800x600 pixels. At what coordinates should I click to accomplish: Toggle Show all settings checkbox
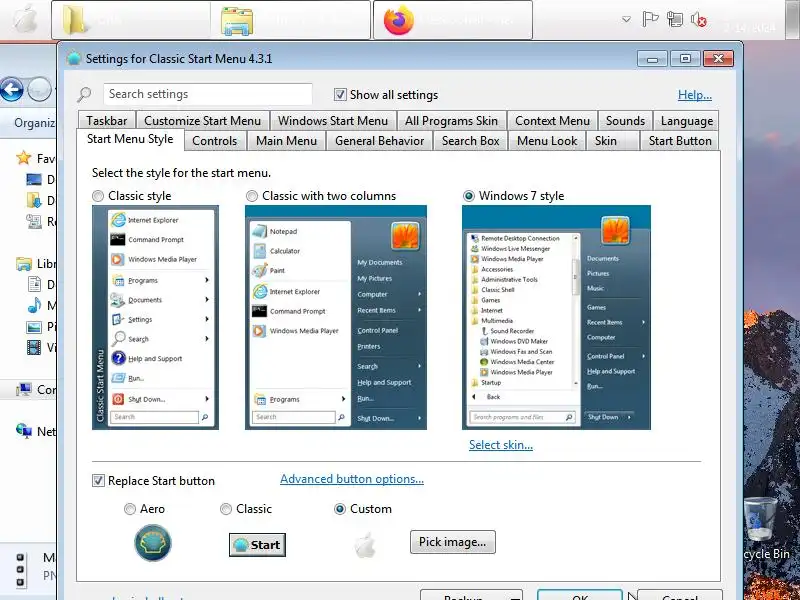340,94
